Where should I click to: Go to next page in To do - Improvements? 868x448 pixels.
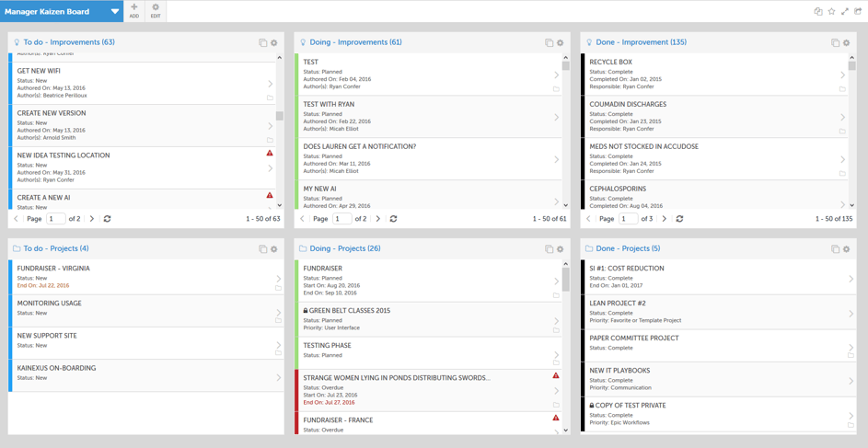point(92,218)
